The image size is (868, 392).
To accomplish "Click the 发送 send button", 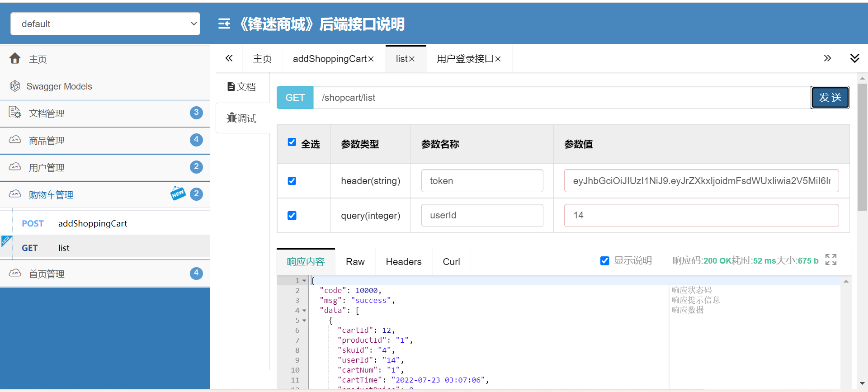I will (x=830, y=97).
